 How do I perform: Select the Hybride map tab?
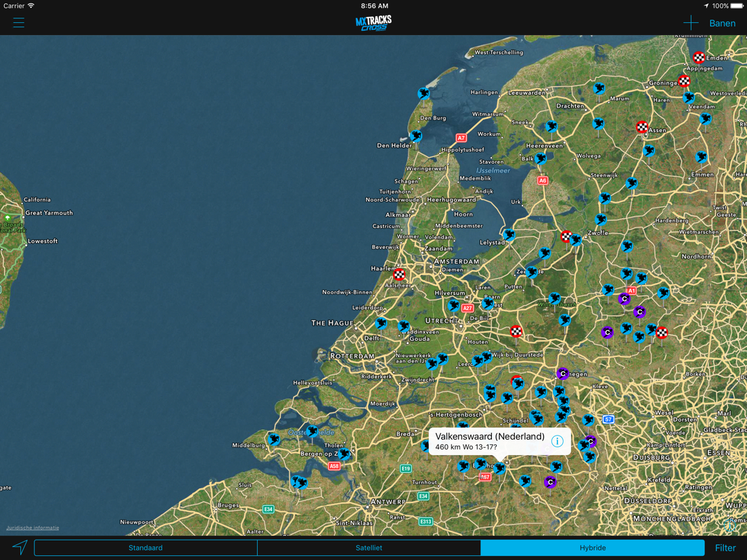(592, 548)
